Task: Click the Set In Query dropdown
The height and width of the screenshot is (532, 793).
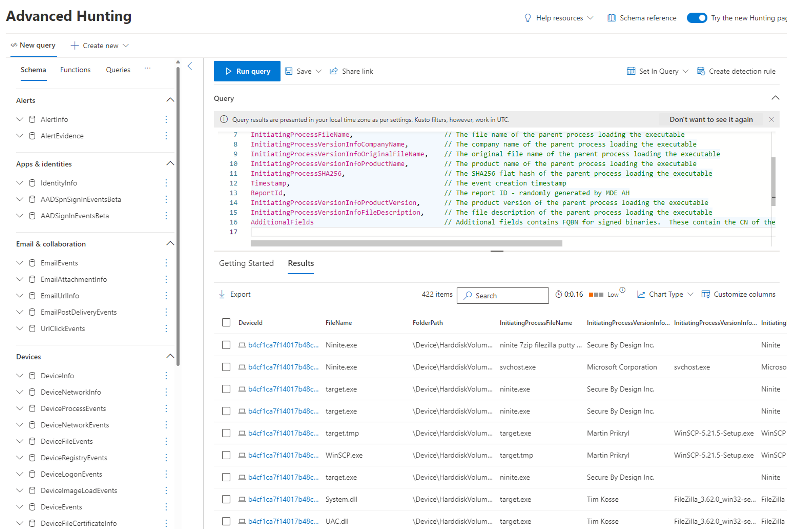Action: click(x=658, y=71)
